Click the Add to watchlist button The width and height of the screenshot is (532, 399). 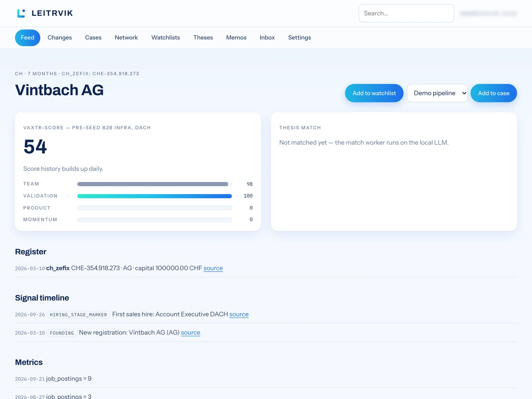pos(374,93)
